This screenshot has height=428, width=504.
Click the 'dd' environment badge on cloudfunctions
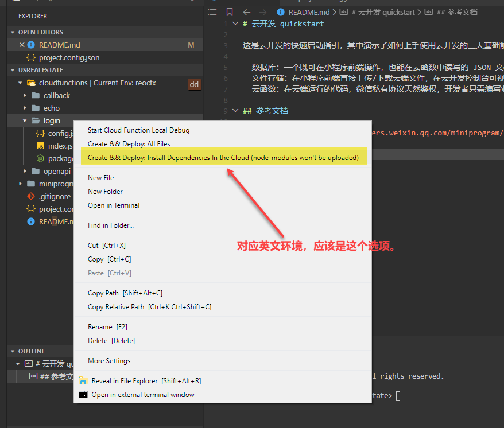[x=195, y=84]
